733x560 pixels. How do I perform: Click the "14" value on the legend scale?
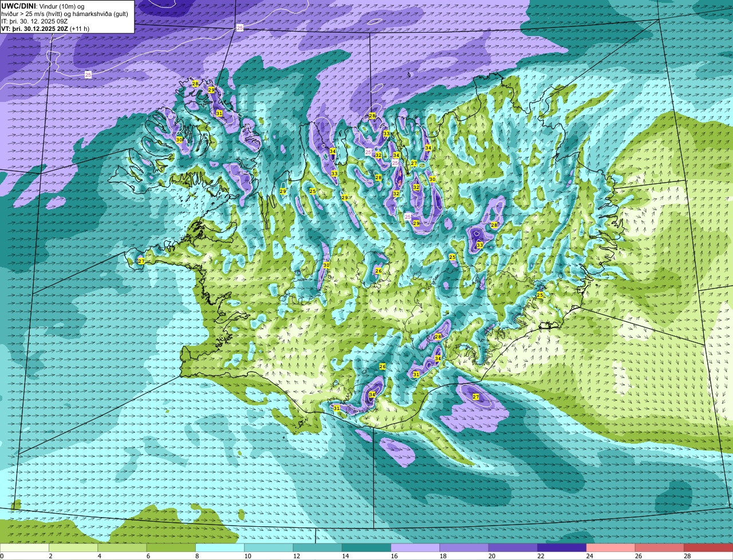pos(345,556)
